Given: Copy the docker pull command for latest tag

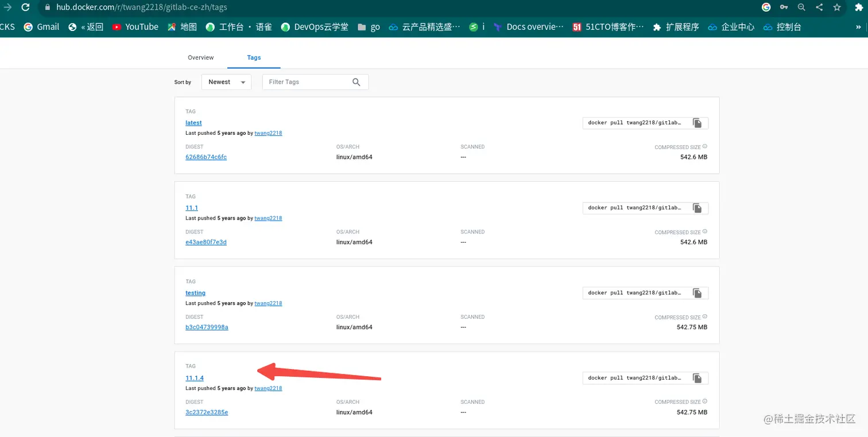Looking at the screenshot, I should tap(697, 123).
